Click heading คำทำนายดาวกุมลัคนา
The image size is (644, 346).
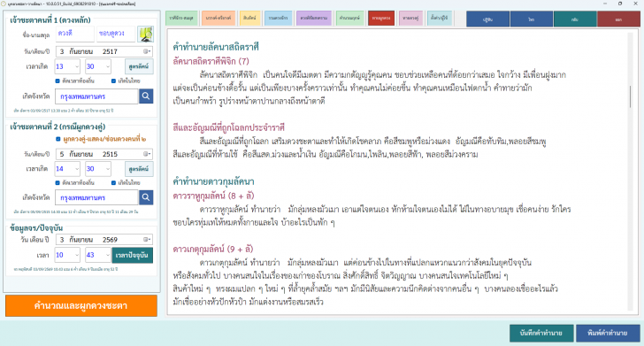click(213, 181)
